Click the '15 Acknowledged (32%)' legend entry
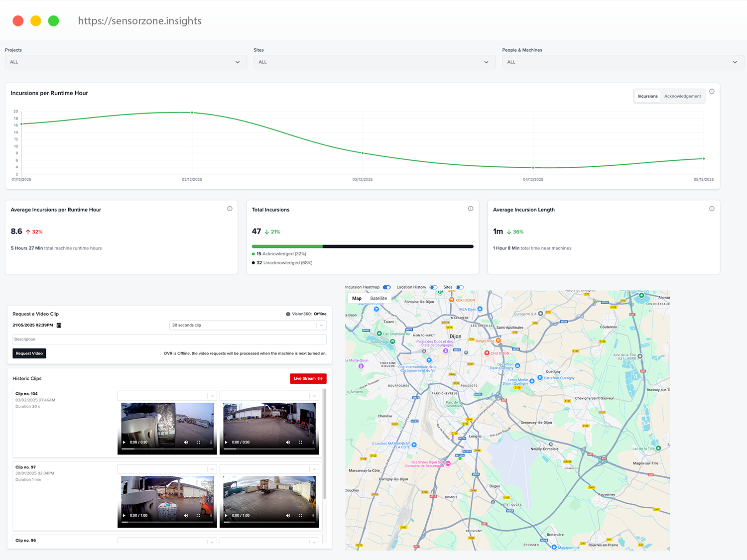Viewport: 747px width, 560px height. [279, 254]
